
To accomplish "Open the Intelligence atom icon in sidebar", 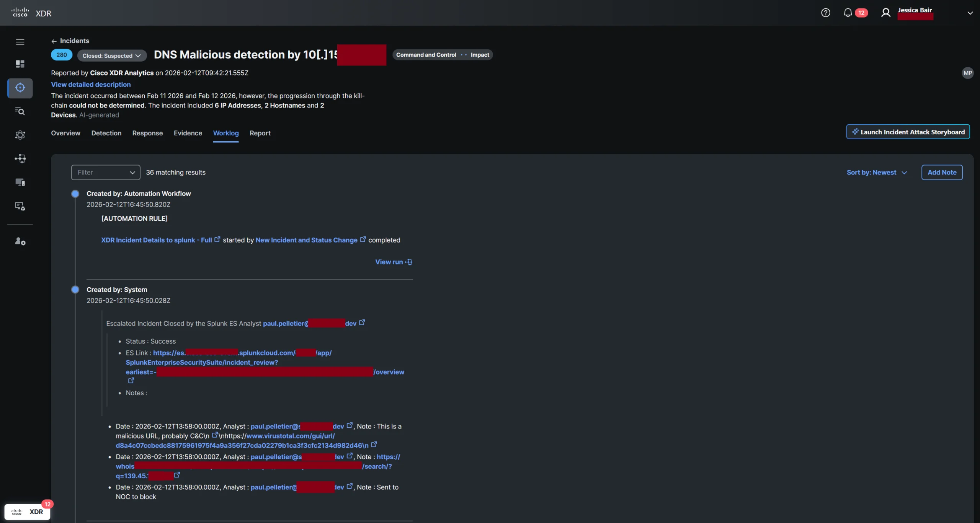I will (20, 135).
